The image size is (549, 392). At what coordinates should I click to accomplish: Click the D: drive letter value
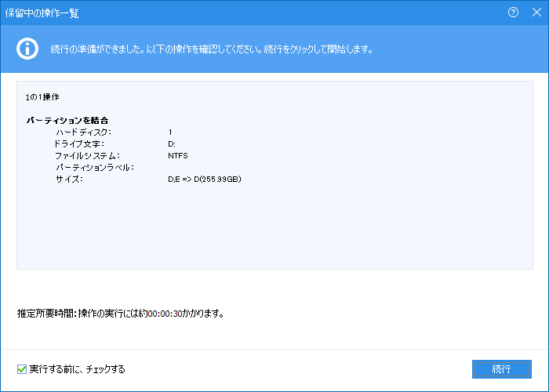point(172,143)
